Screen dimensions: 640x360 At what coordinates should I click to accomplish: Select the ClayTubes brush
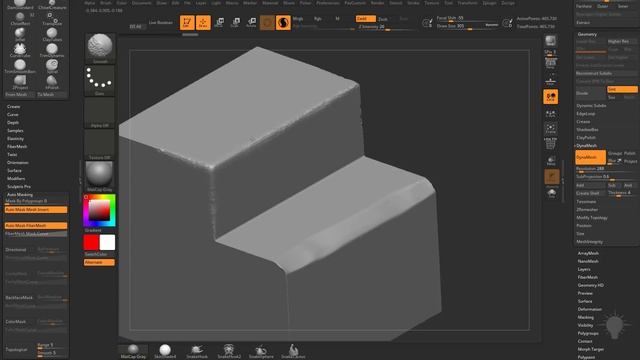click(x=52, y=34)
